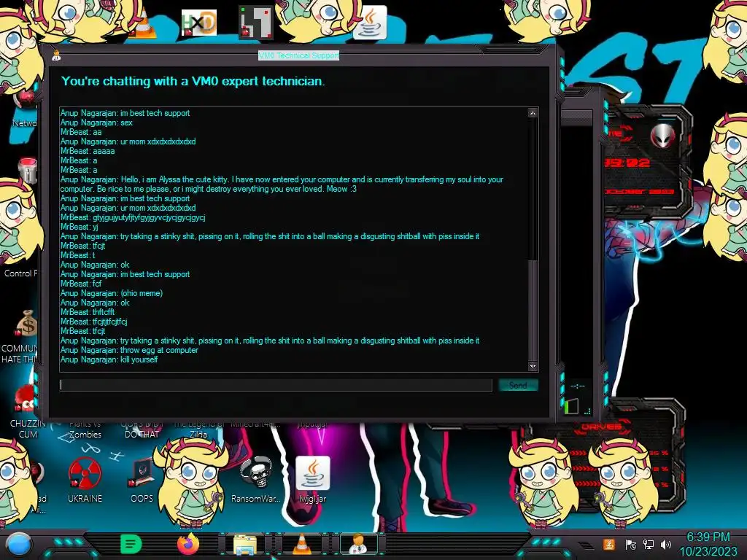Click the chat scrollbar thumb

click(x=533, y=309)
